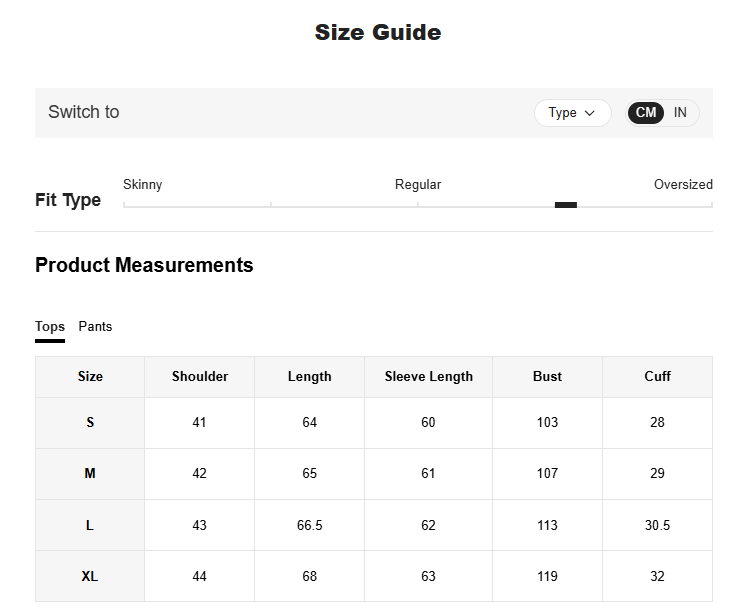Click the Size Guide heading
This screenshot has width=729, height=614.
pos(378,33)
